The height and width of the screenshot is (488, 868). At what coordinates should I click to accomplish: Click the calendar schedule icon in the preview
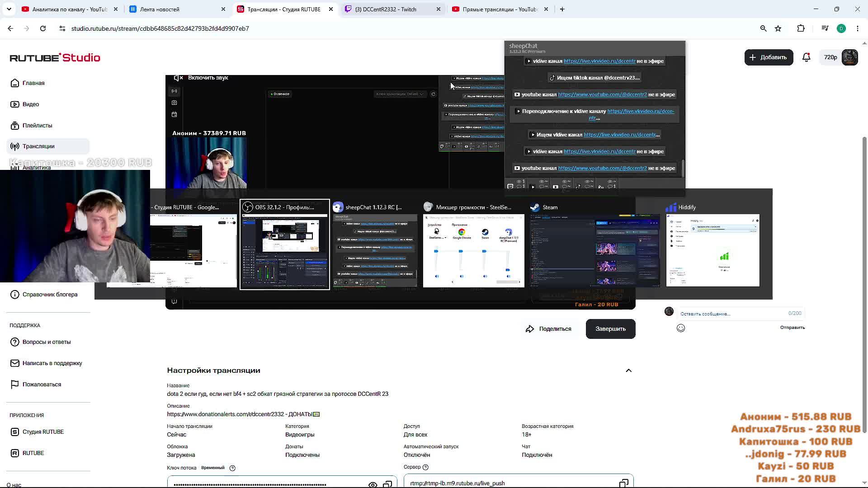tap(174, 115)
